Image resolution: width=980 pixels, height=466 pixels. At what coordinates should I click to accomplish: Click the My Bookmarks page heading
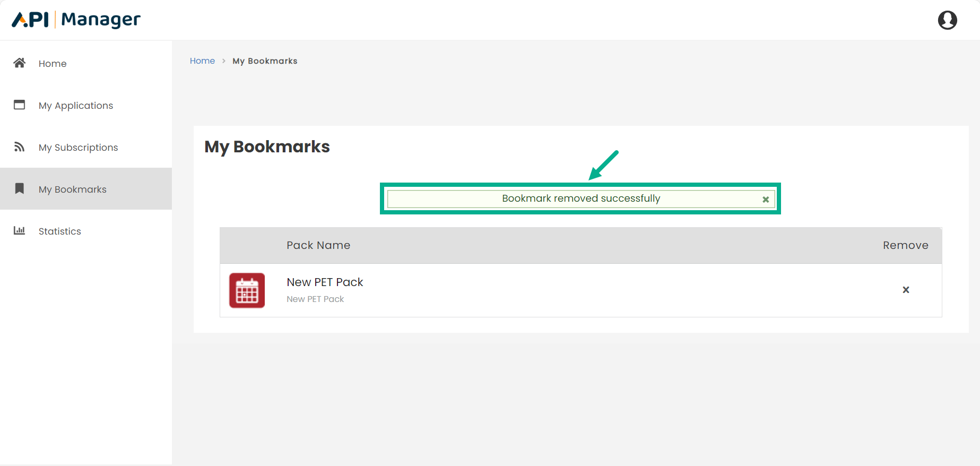267,146
